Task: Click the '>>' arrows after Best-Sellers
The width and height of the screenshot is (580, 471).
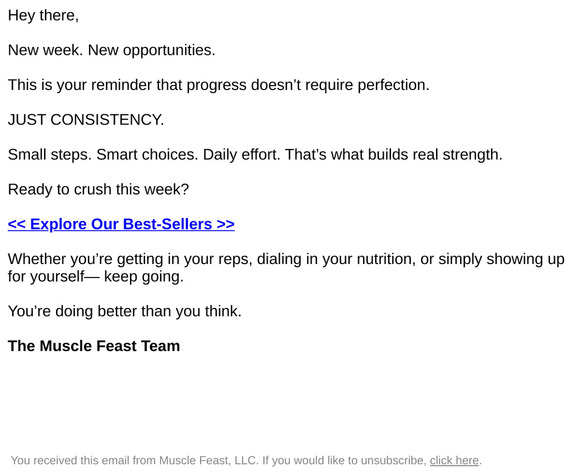Action: (x=226, y=225)
